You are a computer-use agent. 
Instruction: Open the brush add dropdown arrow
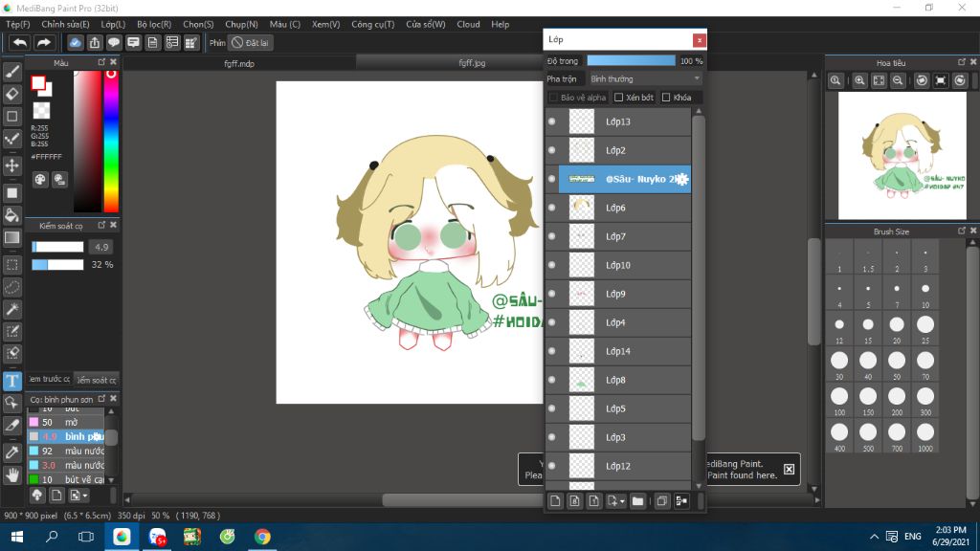(85, 496)
